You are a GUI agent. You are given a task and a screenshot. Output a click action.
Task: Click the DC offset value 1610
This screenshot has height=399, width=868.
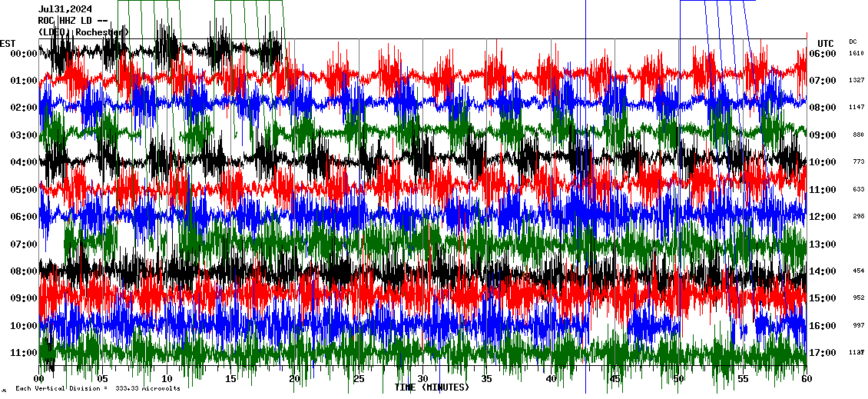856,54
